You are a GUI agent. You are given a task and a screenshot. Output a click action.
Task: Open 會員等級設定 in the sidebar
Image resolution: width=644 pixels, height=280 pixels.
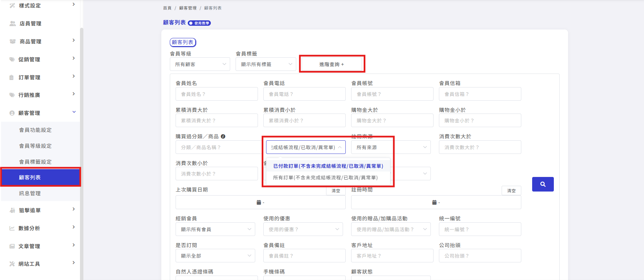coord(36,146)
